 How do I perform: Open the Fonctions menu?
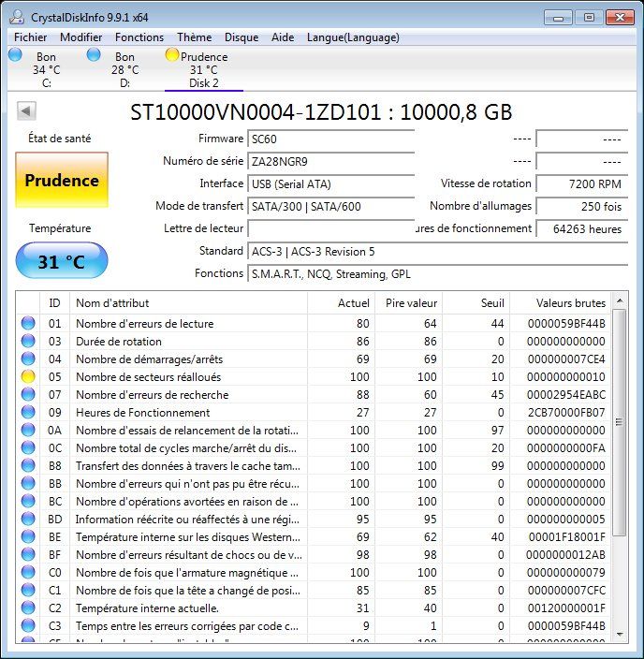(139, 37)
